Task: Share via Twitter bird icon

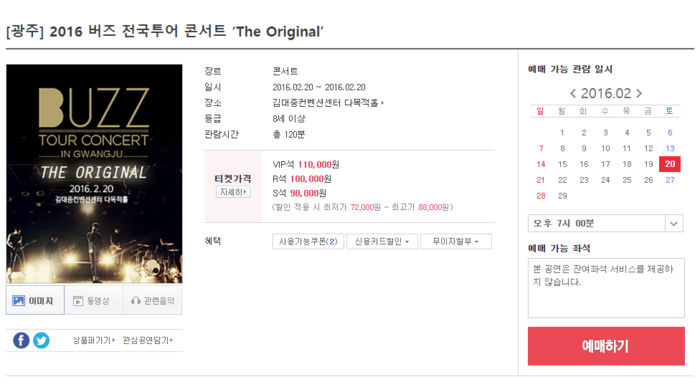Action: [x=42, y=341]
